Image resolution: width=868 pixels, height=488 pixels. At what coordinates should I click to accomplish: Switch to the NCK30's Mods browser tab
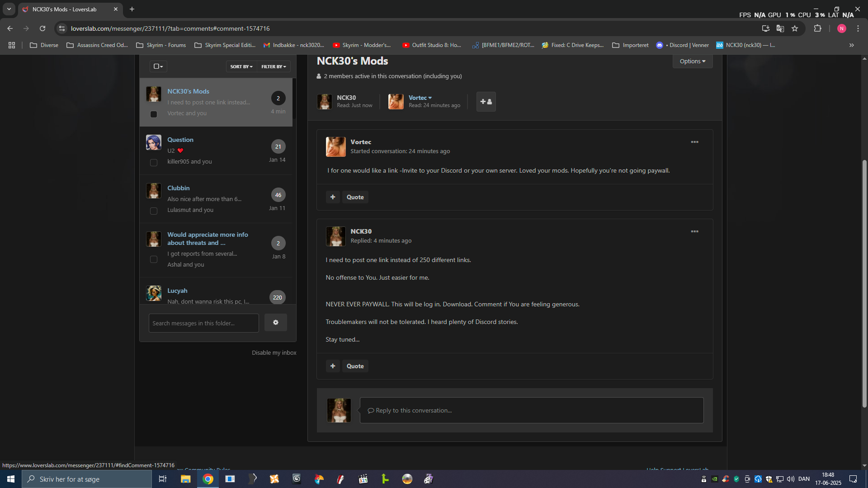70,9
